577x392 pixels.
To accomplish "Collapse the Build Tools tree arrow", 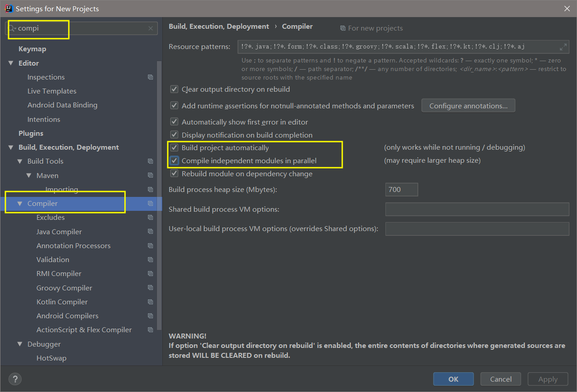I will coord(20,161).
